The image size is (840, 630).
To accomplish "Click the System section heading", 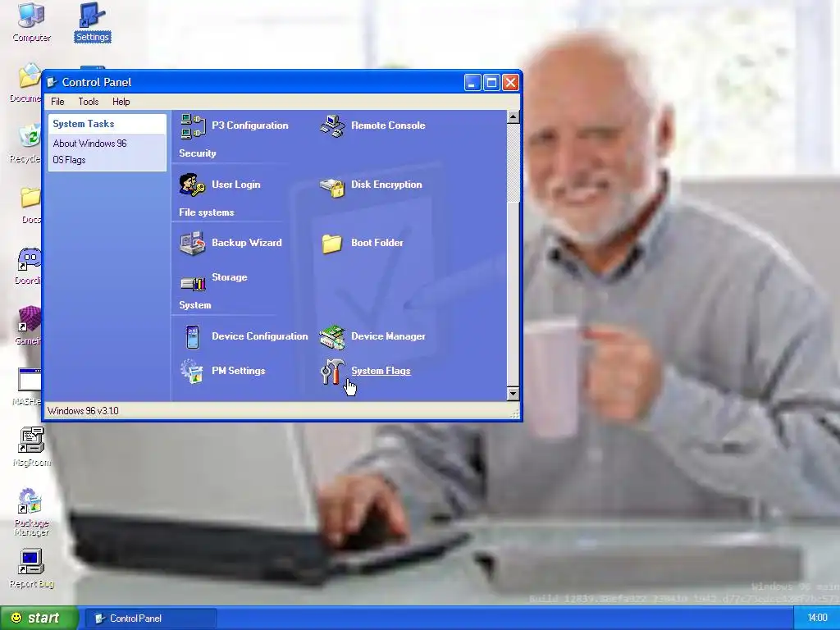I will point(195,305).
